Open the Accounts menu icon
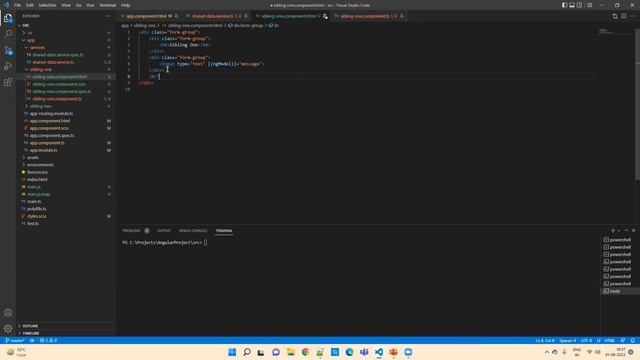 pyautogui.click(x=8, y=313)
